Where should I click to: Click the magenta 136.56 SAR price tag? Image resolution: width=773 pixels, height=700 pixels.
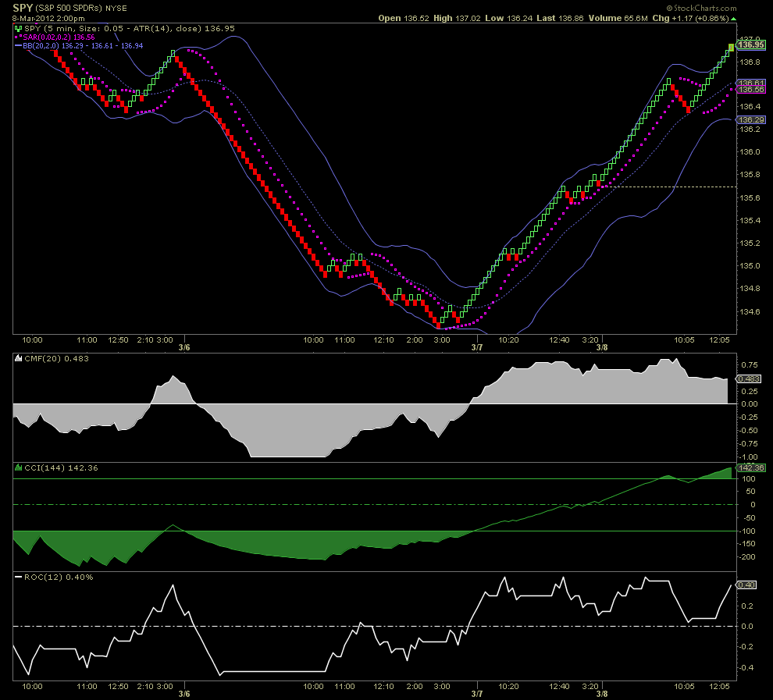751,90
